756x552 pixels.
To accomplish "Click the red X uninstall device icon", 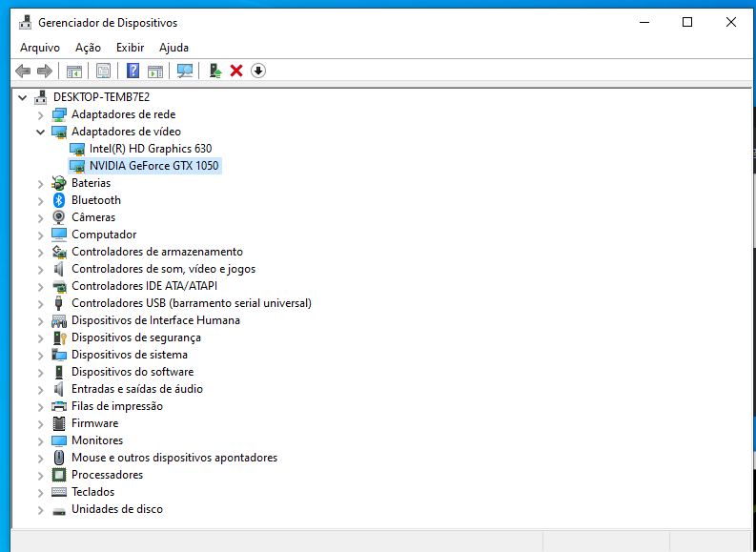I will coord(236,71).
